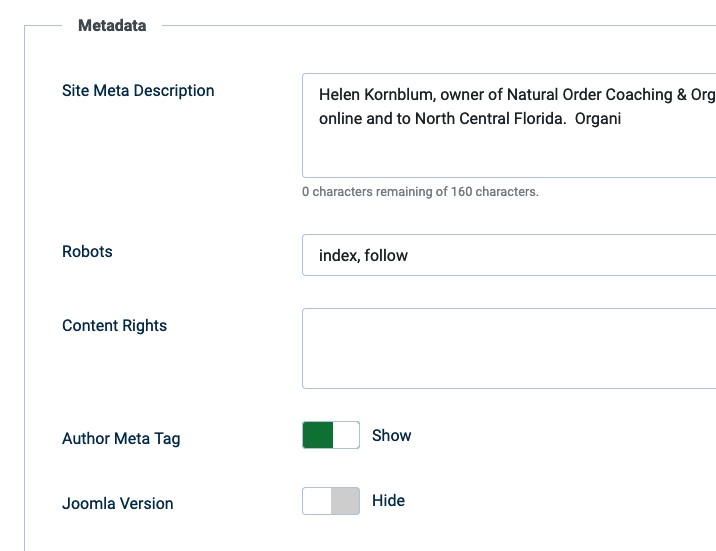716x551 pixels.
Task: Click the Show label beside Author Meta Tag
Action: click(x=391, y=435)
